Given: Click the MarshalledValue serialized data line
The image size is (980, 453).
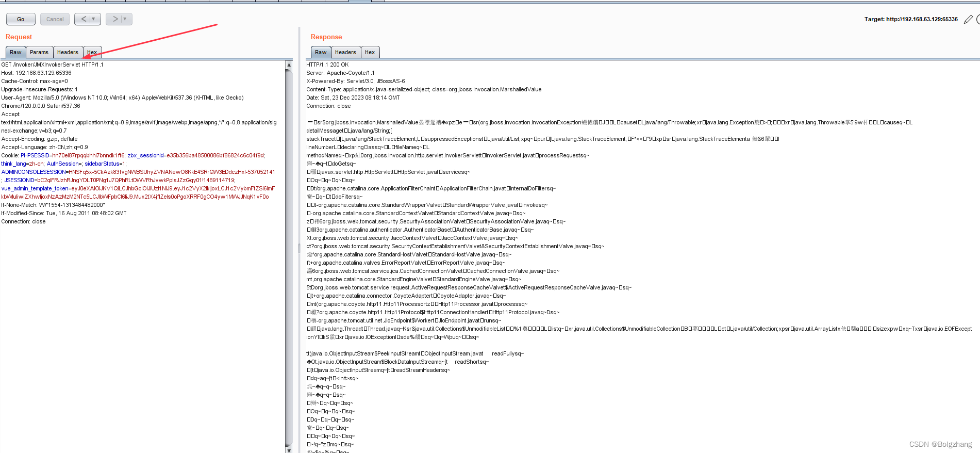Looking at the screenshot, I should coord(609,122).
